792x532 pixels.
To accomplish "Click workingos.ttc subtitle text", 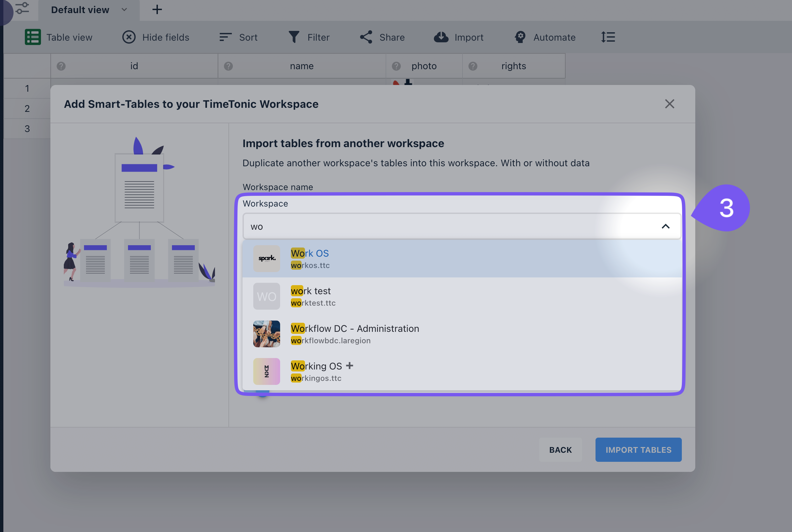I will [316, 378].
